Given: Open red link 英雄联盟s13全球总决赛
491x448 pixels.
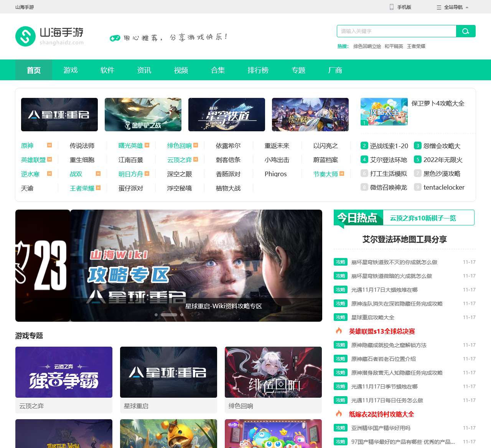Looking at the screenshot, I should coord(382,331).
